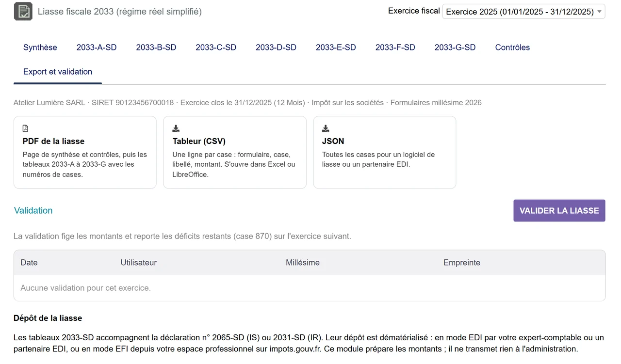Open the 2033-G-SD tab

pyautogui.click(x=455, y=47)
